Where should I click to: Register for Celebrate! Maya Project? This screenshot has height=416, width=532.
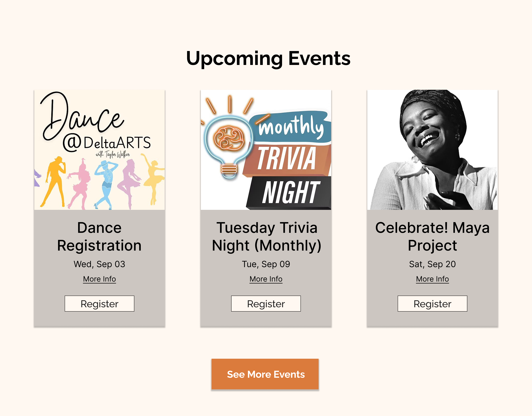(432, 304)
